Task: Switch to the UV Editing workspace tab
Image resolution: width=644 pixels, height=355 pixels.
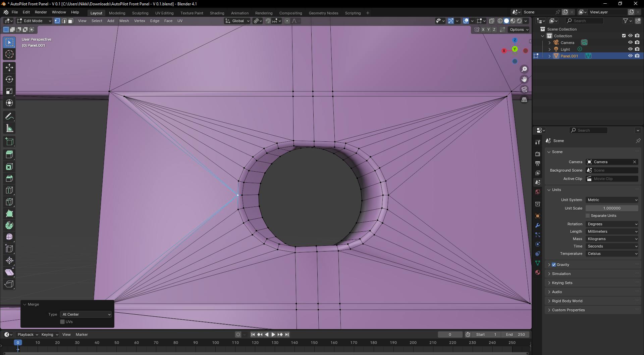Action: 164,13
